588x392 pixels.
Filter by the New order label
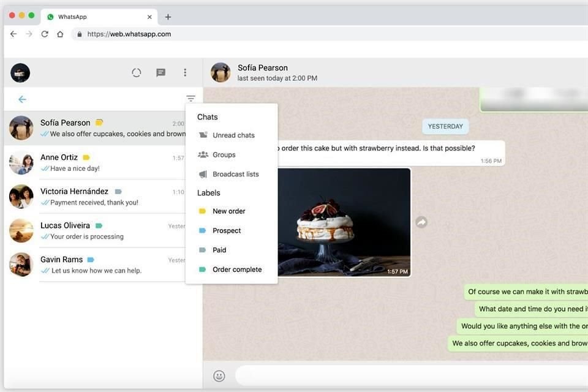click(230, 211)
